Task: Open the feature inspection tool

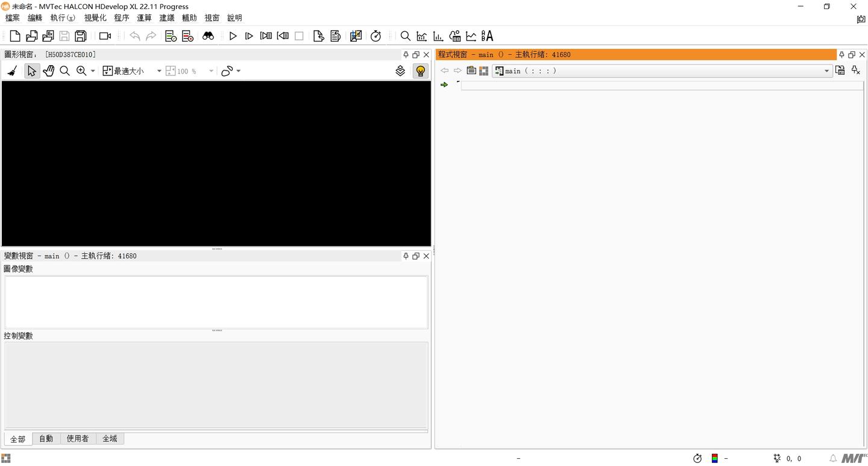Action: point(455,36)
